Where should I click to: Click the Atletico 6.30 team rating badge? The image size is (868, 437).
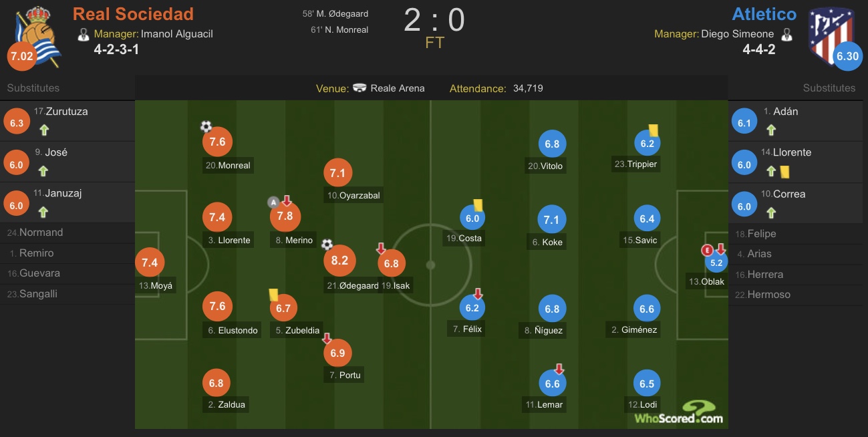(847, 57)
